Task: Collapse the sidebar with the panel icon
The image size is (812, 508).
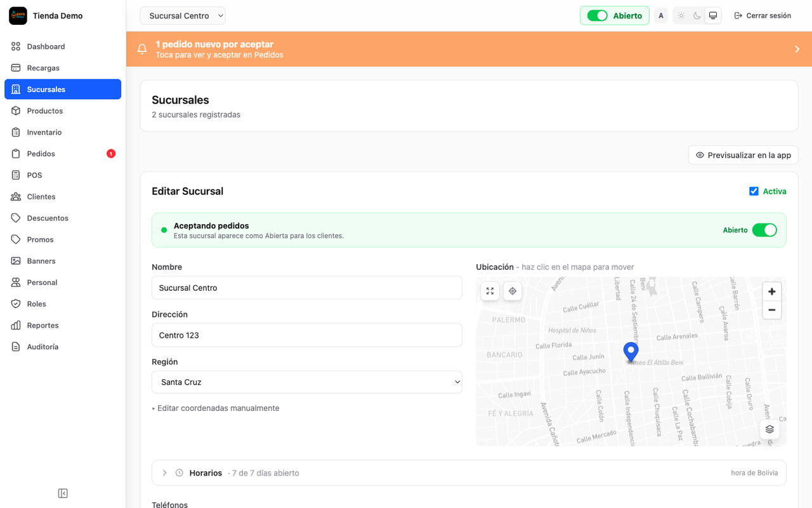Action: (63, 493)
